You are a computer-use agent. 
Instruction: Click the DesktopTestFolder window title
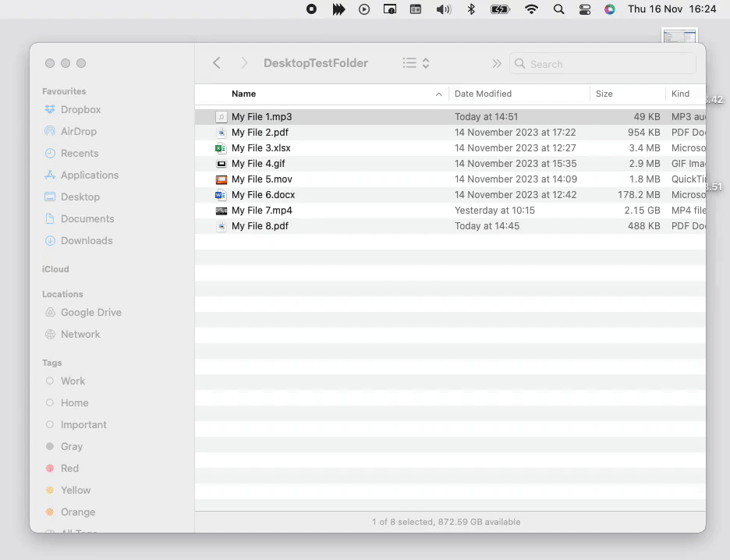click(316, 63)
